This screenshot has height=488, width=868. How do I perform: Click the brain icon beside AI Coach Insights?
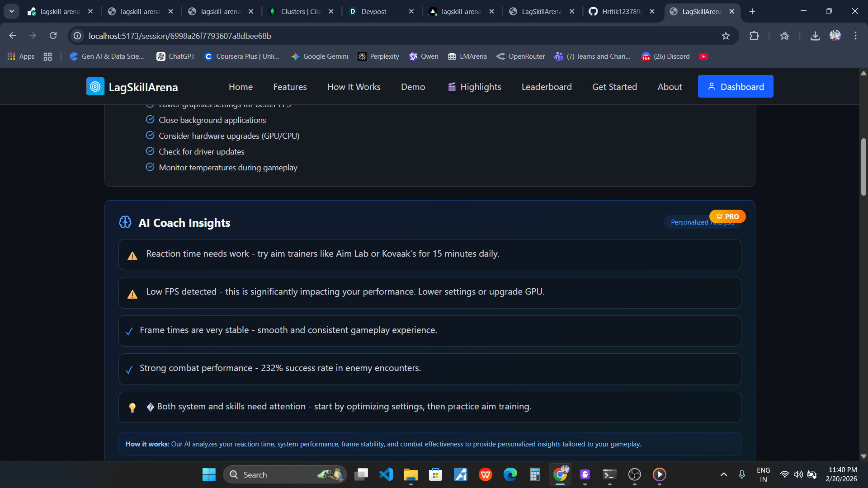point(125,222)
